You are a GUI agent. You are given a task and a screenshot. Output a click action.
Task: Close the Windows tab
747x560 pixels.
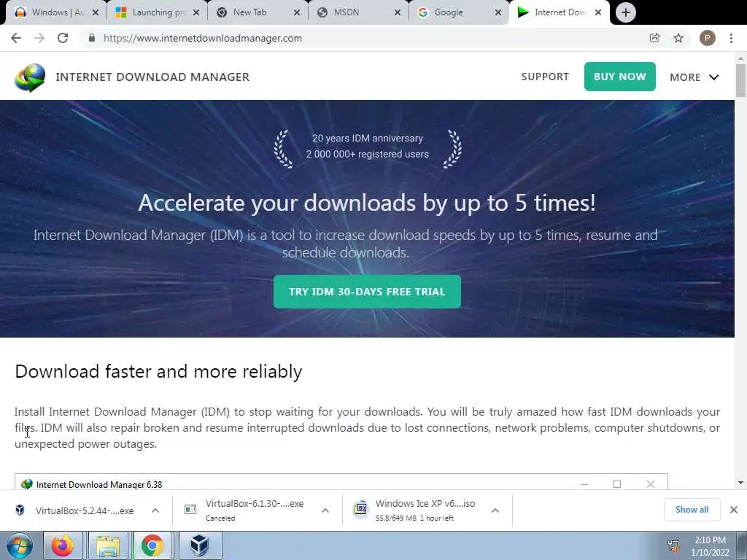[96, 12]
